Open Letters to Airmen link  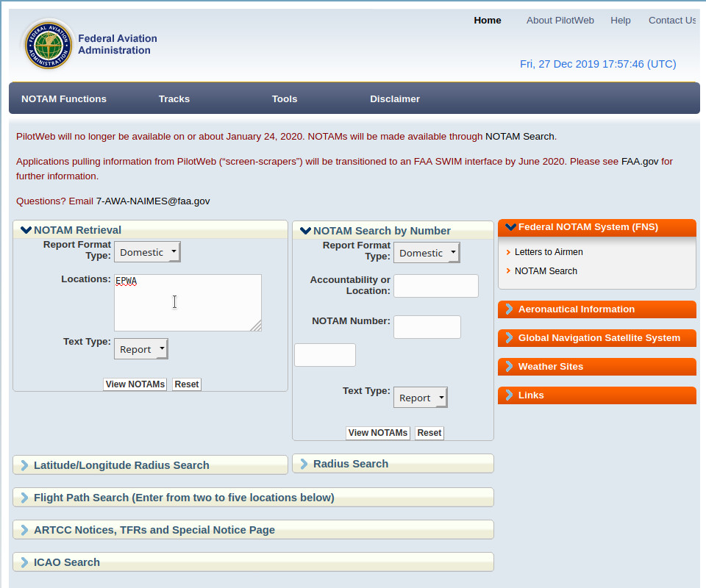549,252
